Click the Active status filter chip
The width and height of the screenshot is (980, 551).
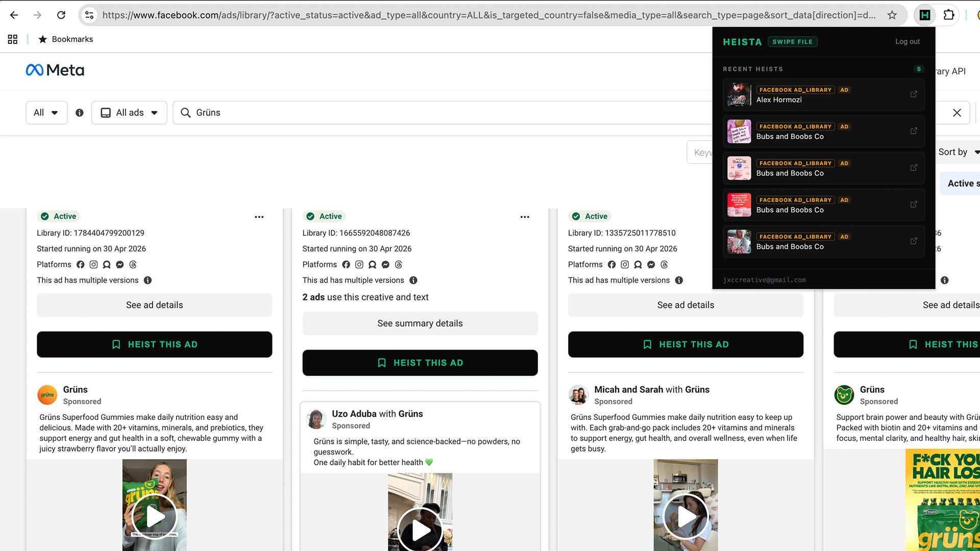tap(960, 184)
